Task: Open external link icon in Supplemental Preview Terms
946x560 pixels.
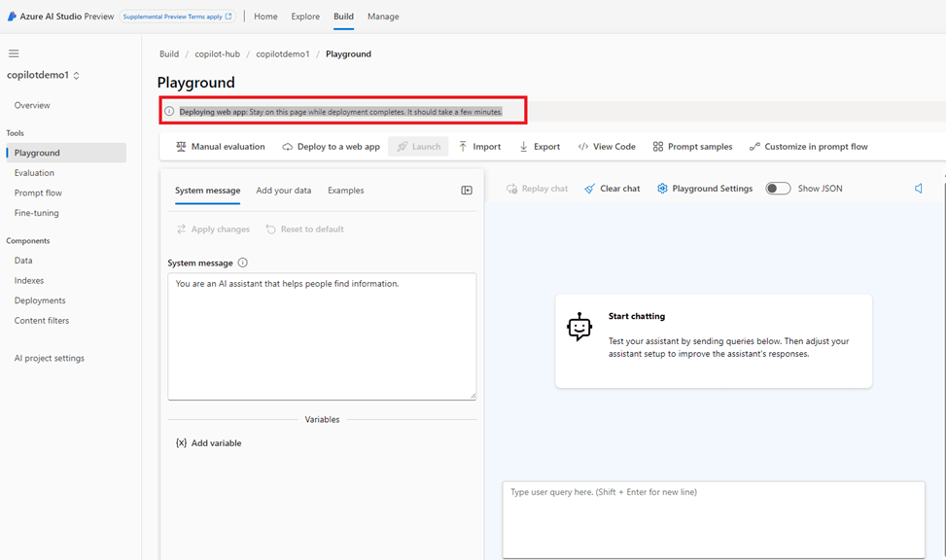Action: (x=228, y=17)
